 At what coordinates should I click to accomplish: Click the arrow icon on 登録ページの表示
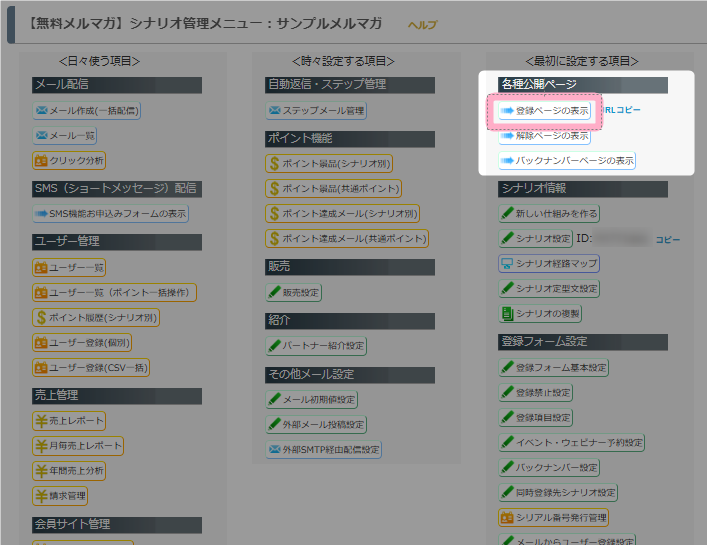click(507, 110)
